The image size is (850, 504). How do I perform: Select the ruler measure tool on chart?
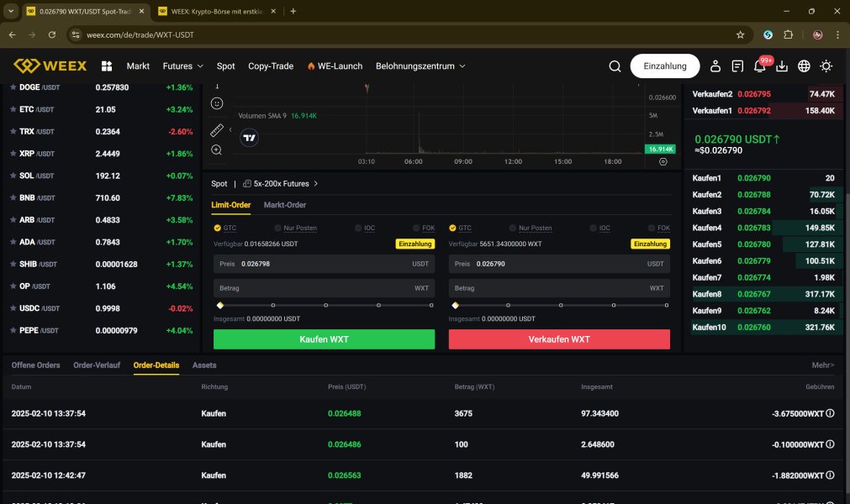(x=217, y=130)
